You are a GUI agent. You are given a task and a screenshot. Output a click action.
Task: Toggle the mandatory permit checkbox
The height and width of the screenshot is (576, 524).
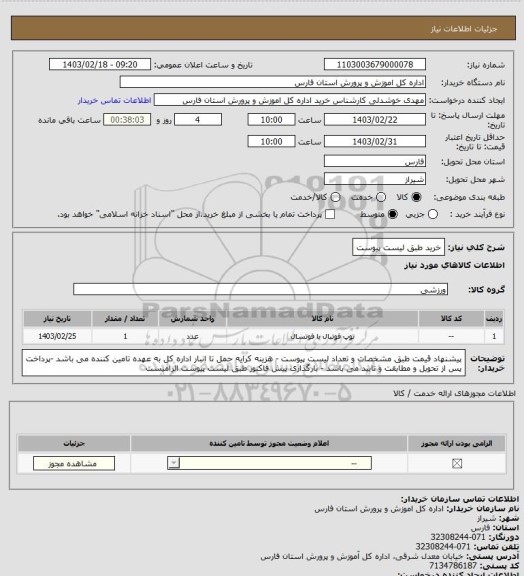(x=457, y=464)
